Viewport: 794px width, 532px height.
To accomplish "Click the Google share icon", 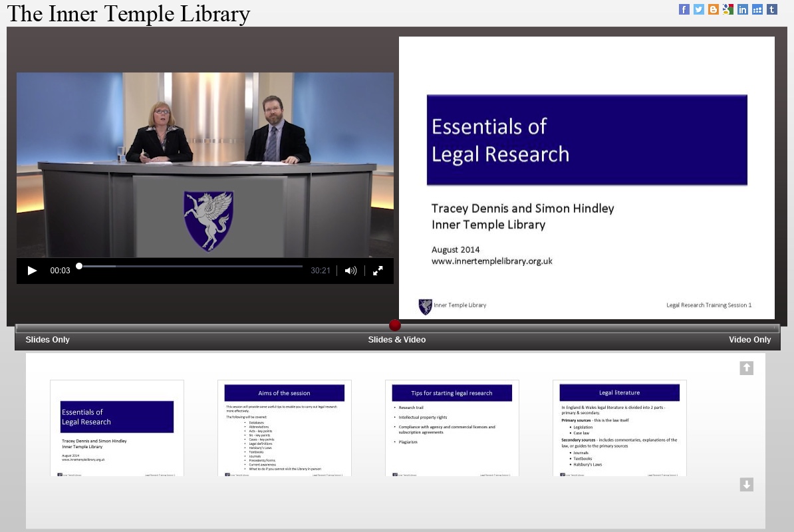I will coord(728,9).
